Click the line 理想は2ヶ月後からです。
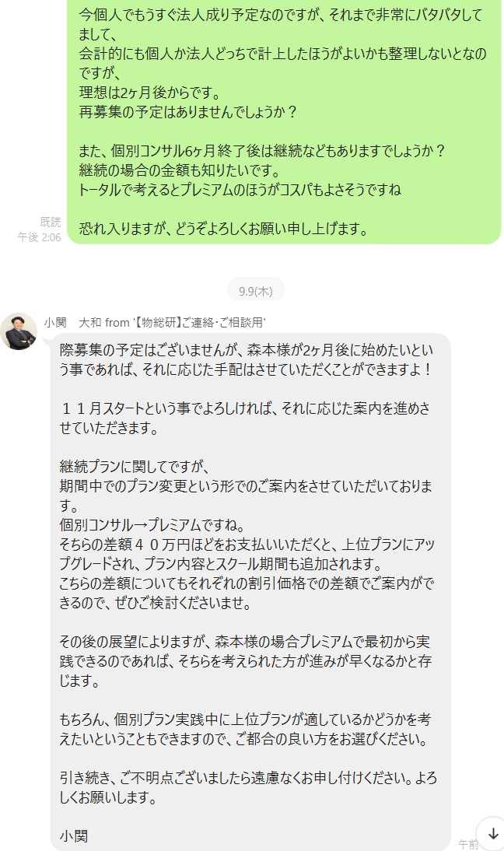Image resolution: width=504 pixels, height=851 pixels. pos(150,93)
